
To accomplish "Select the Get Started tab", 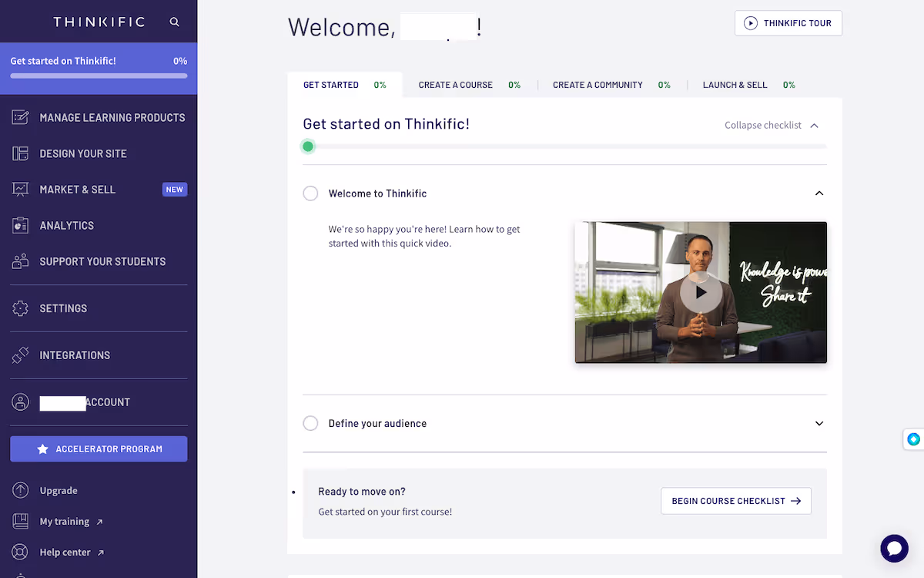I will coord(345,85).
